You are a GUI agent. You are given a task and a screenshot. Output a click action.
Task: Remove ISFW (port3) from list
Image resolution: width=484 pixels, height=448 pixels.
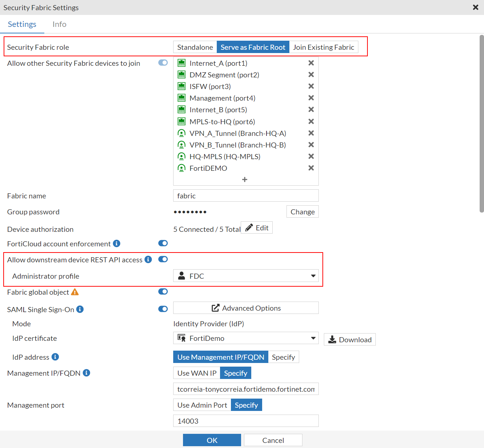311,86
